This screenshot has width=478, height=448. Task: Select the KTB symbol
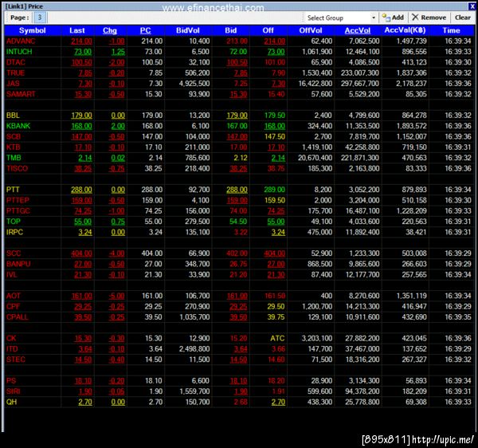pyautogui.click(x=13, y=147)
